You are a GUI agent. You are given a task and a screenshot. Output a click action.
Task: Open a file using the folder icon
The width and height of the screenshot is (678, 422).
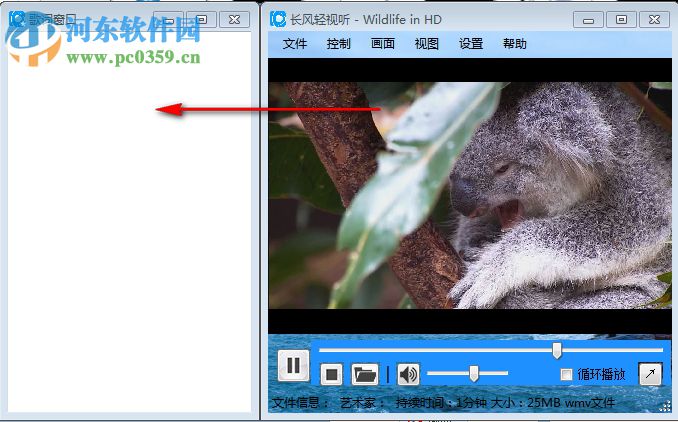(365, 374)
